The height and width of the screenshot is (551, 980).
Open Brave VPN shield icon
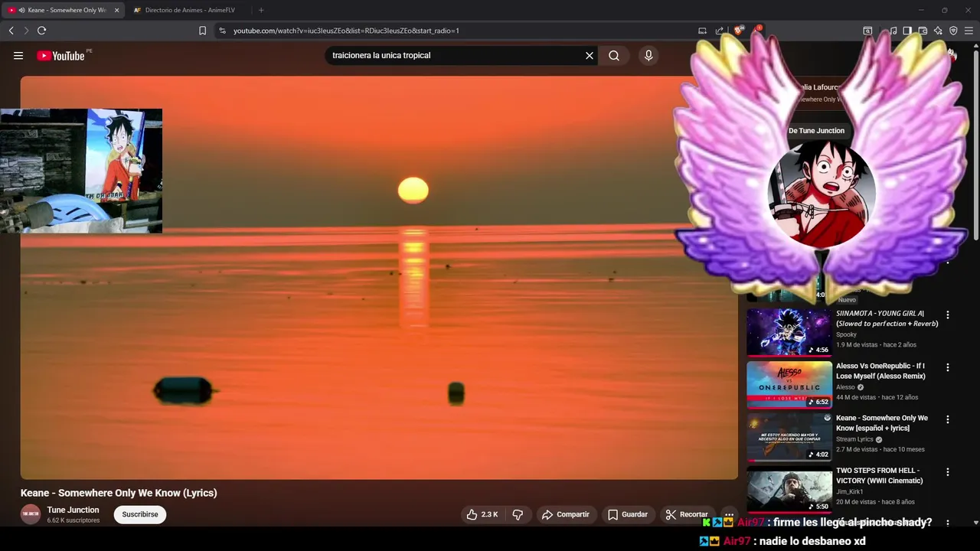point(953,31)
